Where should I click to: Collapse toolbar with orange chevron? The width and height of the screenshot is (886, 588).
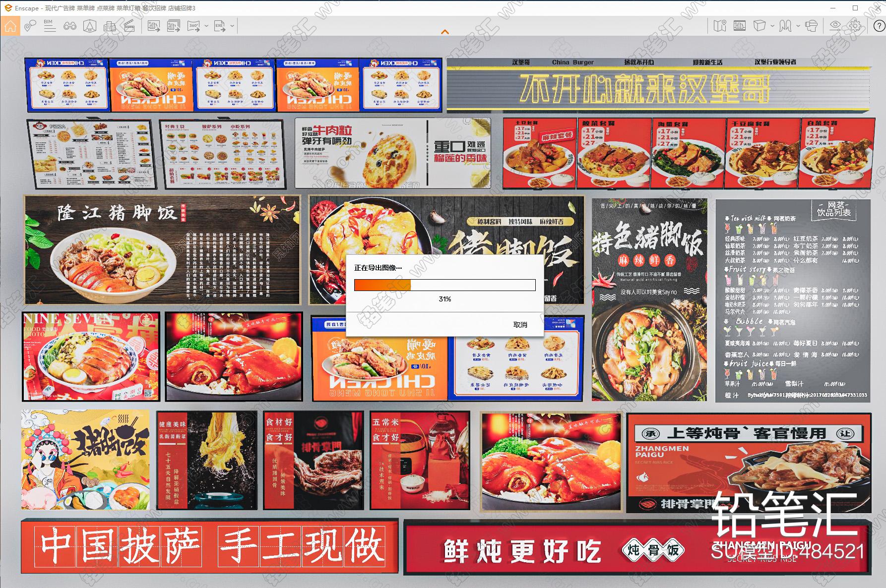click(445, 32)
